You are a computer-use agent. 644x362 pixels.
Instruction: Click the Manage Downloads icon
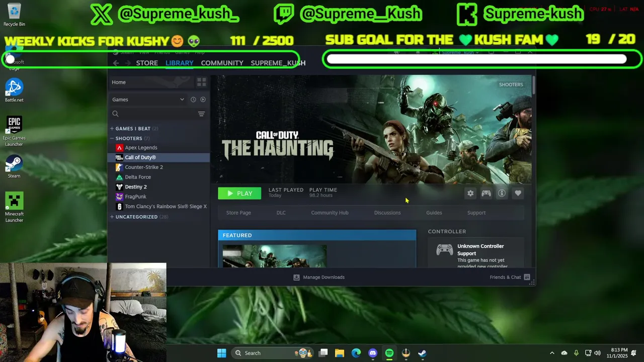(x=296, y=277)
